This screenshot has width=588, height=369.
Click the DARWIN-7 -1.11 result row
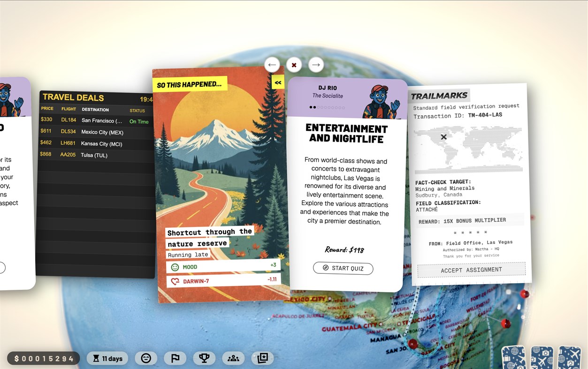(224, 281)
